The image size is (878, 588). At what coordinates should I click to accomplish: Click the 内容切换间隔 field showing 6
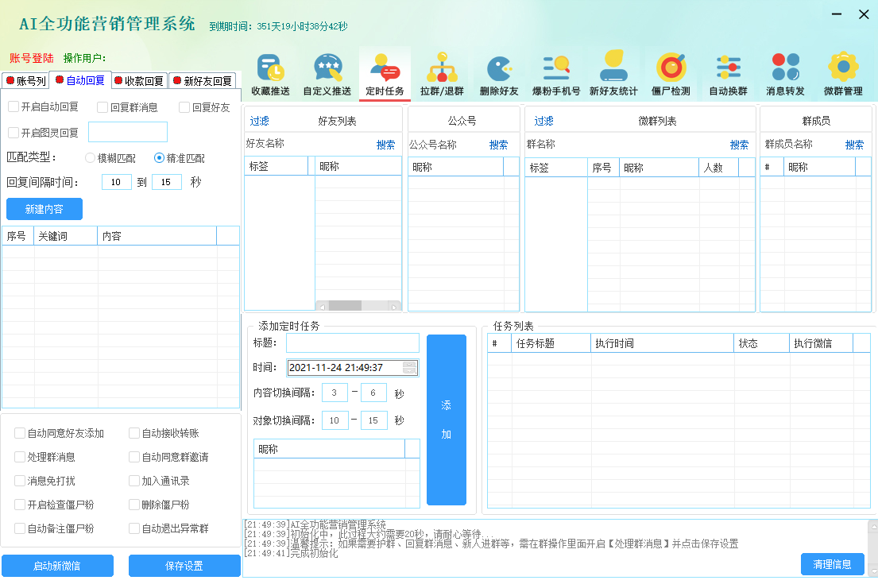coord(373,393)
